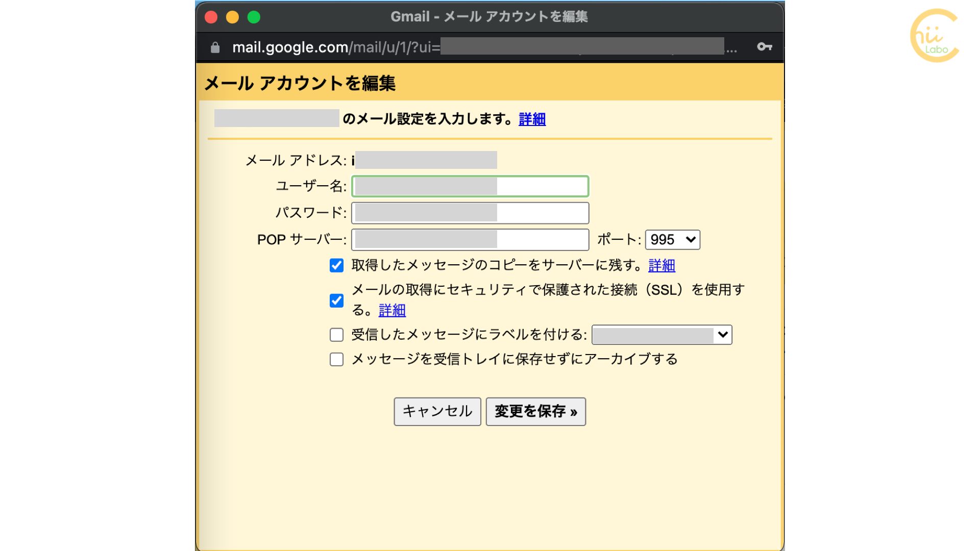Click the red close button on the window
This screenshot has height=551, width=980.
pos(212,17)
